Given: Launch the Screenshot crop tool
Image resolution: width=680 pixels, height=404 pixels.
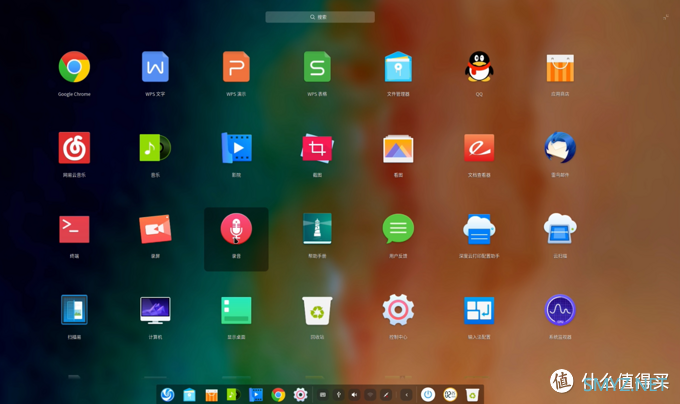Looking at the screenshot, I should [x=317, y=148].
